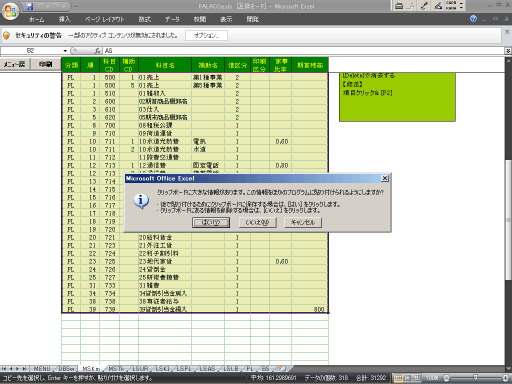512x384 pixels.
Task: Open the 表示 ribbon tab
Action: point(226,19)
